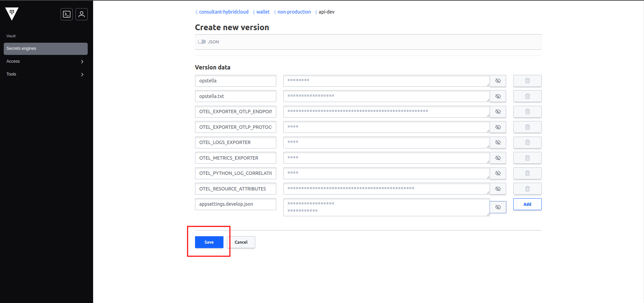
Task: Focus the opstella masked value field
Action: point(386,81)
